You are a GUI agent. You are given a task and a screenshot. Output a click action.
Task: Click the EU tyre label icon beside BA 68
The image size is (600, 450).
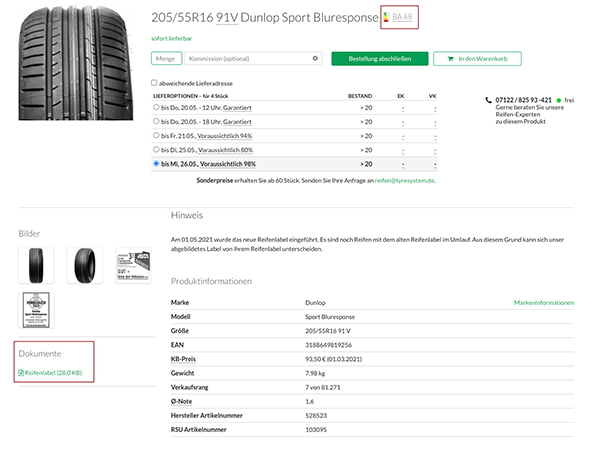click(x=385, y=17)
